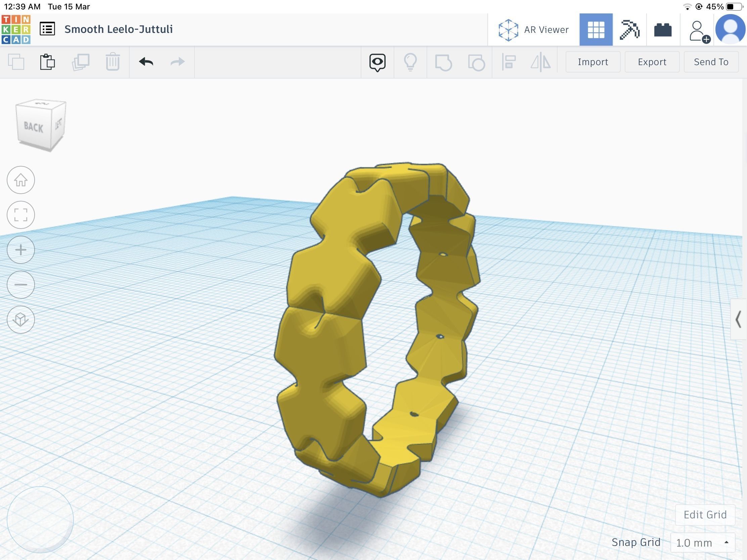Undo the last action
Screen dimensions: 747x560
pos(146,62)
